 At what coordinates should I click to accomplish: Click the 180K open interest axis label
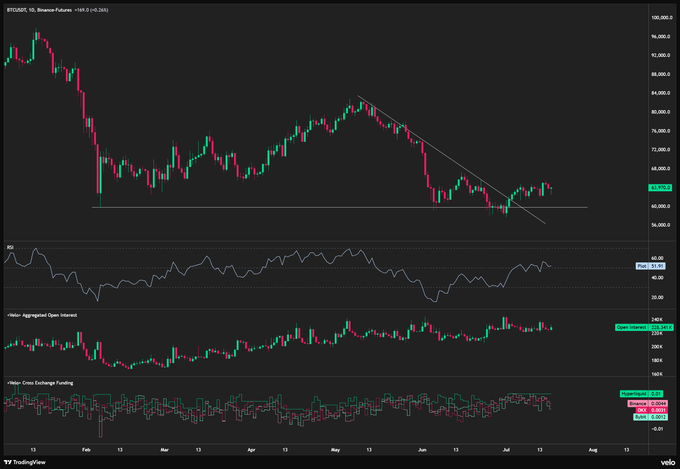tap(657, 360)
